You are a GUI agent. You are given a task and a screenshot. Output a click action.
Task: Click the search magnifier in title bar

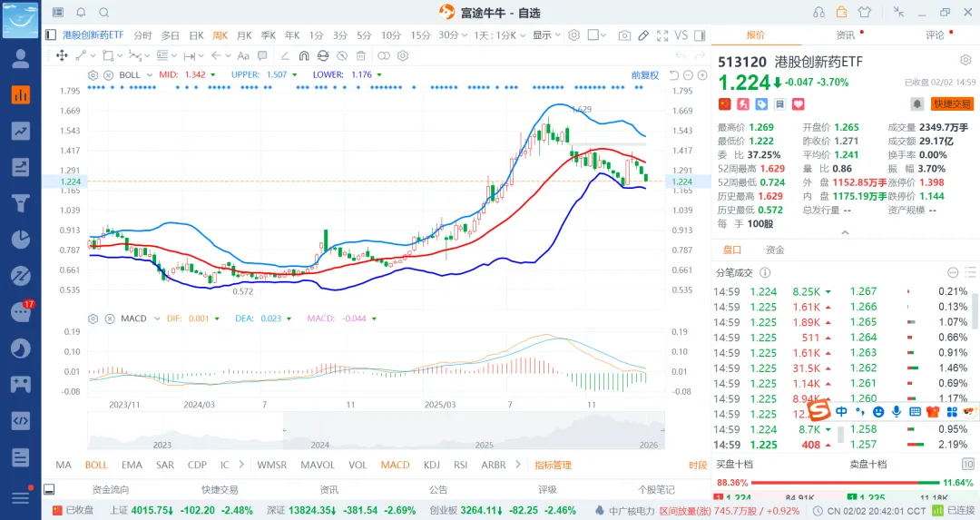pyautogui.click(x=103, y=13)
